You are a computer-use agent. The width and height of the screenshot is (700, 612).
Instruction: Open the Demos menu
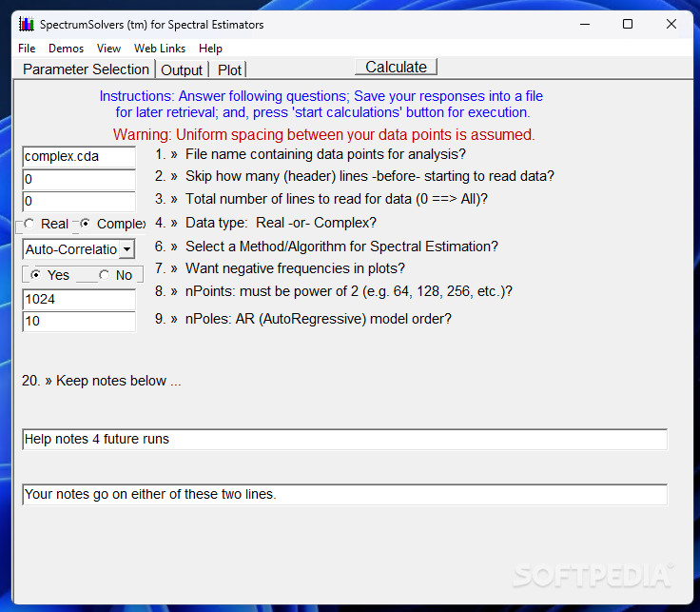[66, 49]
